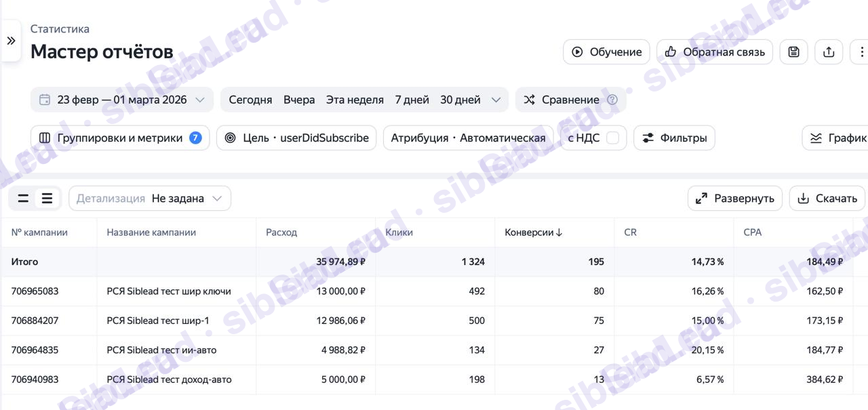Click РСЯ Siblead тест шир-1
This screenshot has height=410, width=868.
[158, 321]
